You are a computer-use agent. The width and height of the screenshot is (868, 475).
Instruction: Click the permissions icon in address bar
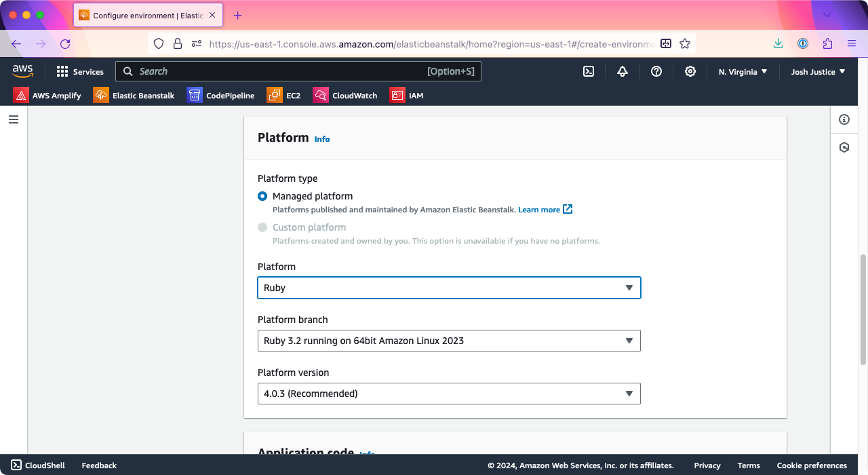(197, 43)
